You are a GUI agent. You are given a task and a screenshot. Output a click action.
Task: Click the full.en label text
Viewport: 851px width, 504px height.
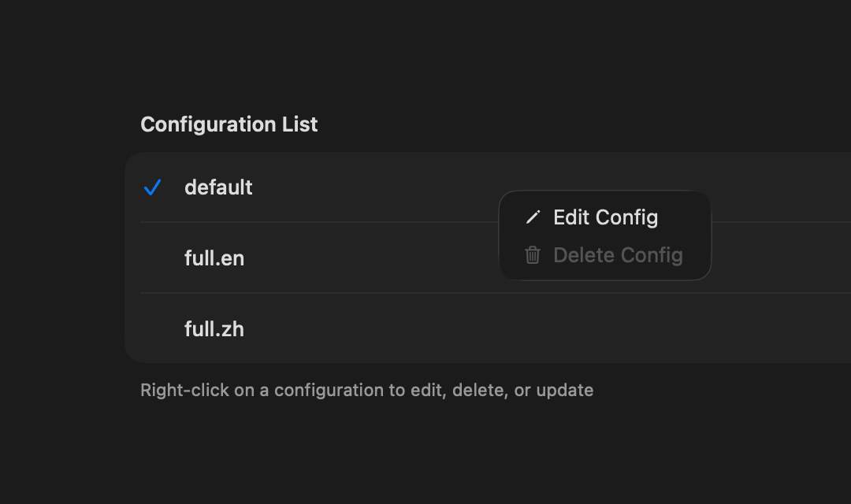click(214, 258)
